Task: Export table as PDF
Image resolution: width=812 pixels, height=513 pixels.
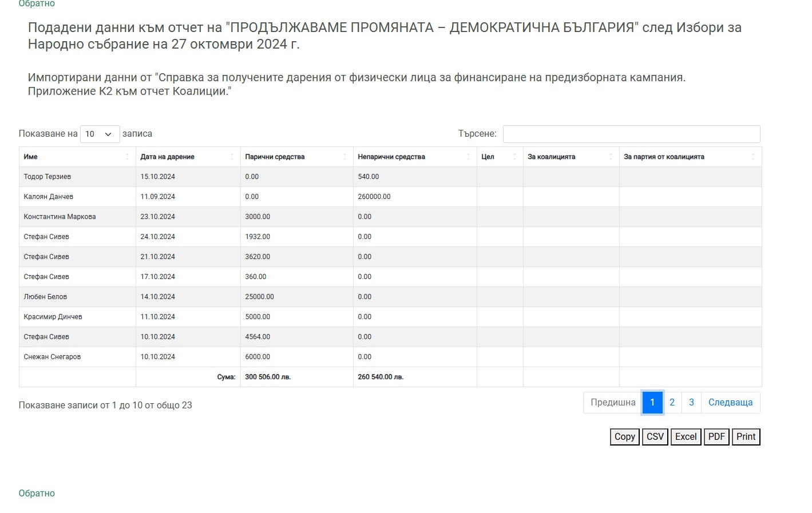Action: 716,437
